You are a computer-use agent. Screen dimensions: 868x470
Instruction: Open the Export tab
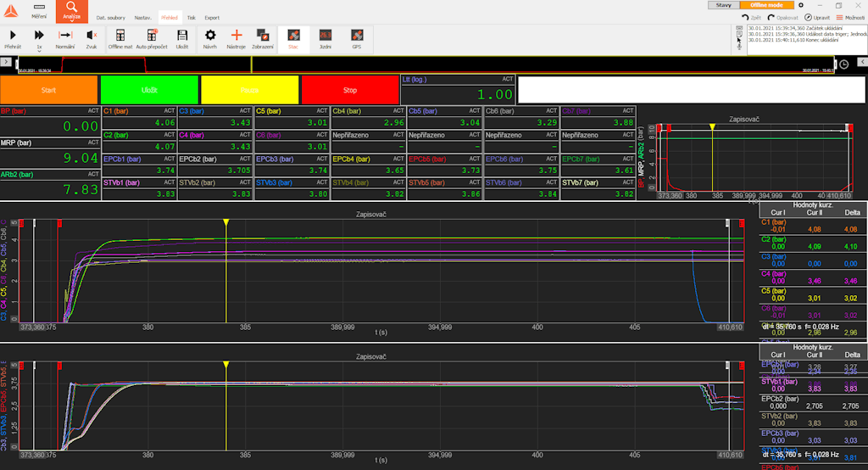(212, 18)
